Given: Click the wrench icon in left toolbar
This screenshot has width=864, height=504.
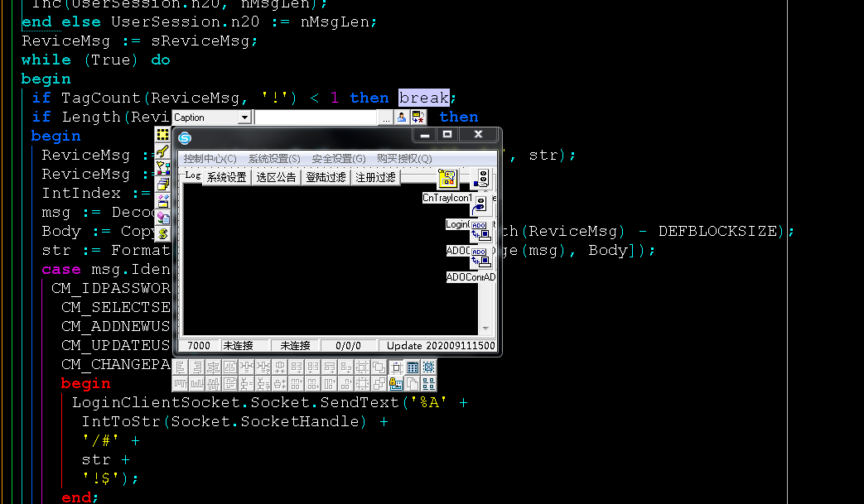Looking at the screenshot, I should point(163,151).
